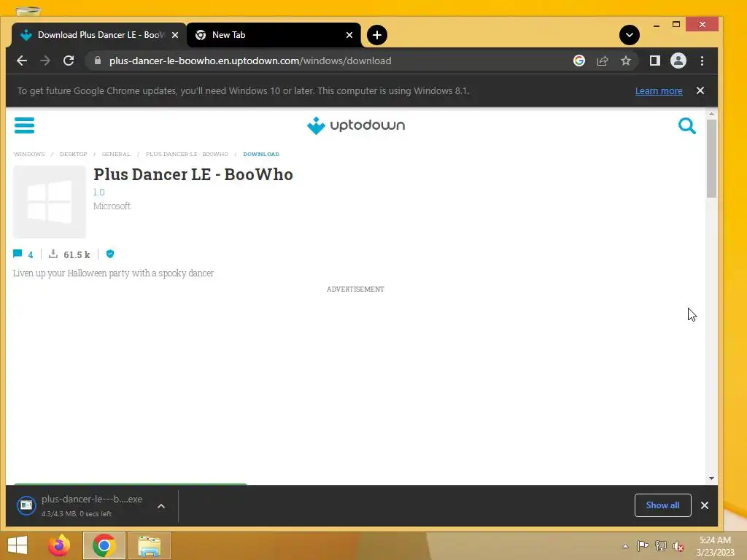The width and height of the screenshot is (747, 560).
Task: Open the Chrome three-dot menu
Action: 702,61
